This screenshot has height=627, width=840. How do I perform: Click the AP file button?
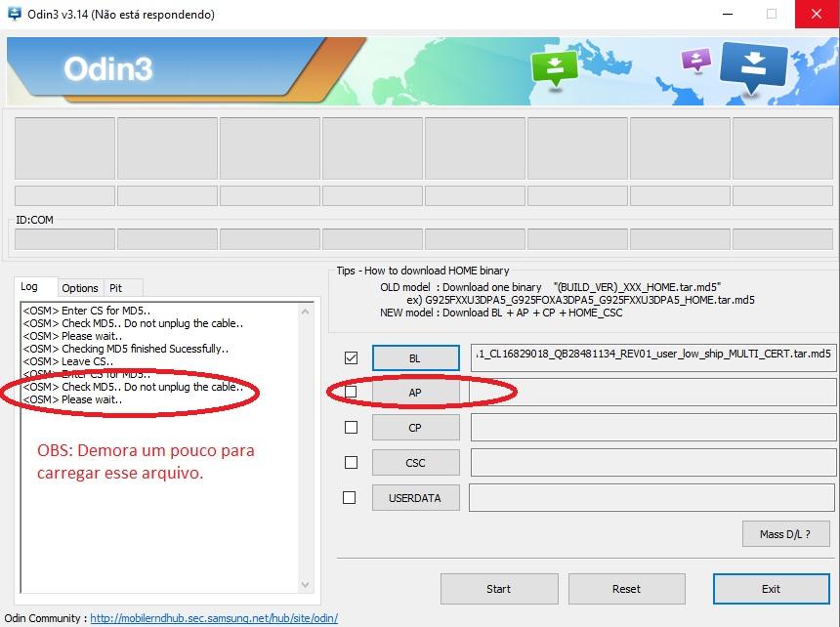point(416,393)
